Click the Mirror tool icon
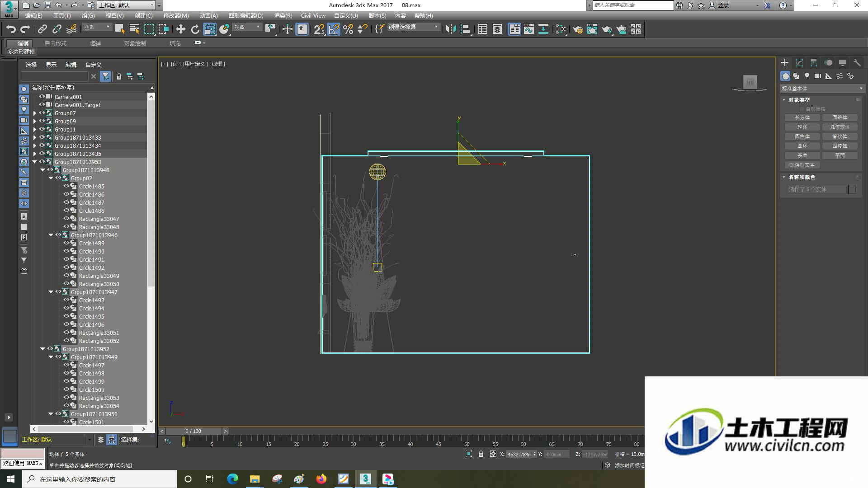The image size is (868, 488). (x=451, y=29)
